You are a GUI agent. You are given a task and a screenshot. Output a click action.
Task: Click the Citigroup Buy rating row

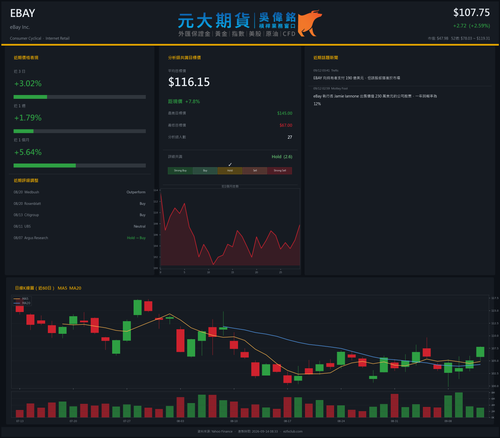(80, 215)
